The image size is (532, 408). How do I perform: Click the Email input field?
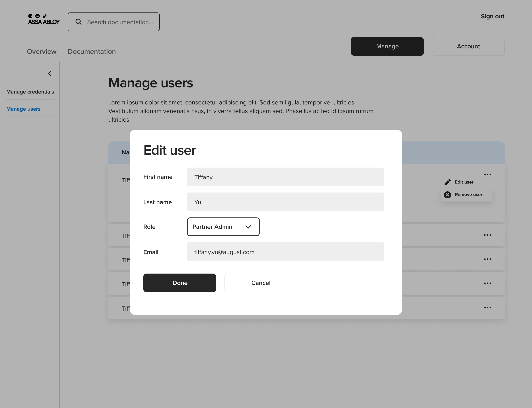click(x=285, y=252)
